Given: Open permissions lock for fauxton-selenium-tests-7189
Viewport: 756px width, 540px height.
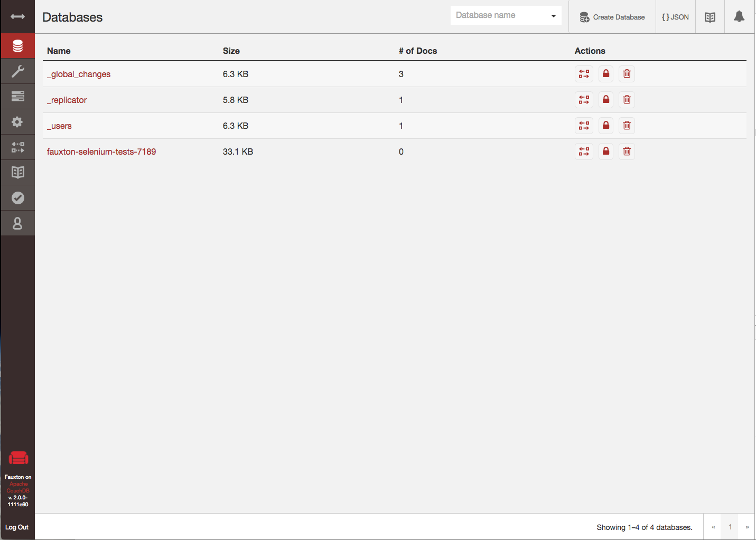Looking at the screenshot, I should click(606, 151).
